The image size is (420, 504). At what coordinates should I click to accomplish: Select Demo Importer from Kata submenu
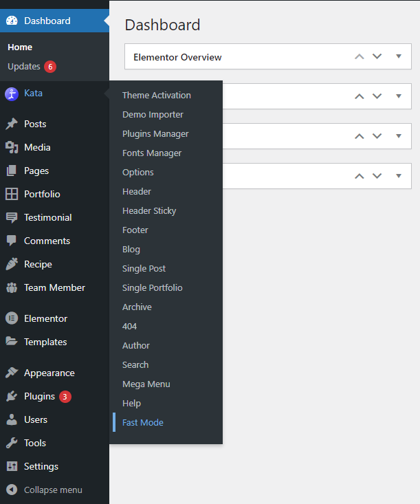point(153,114)
